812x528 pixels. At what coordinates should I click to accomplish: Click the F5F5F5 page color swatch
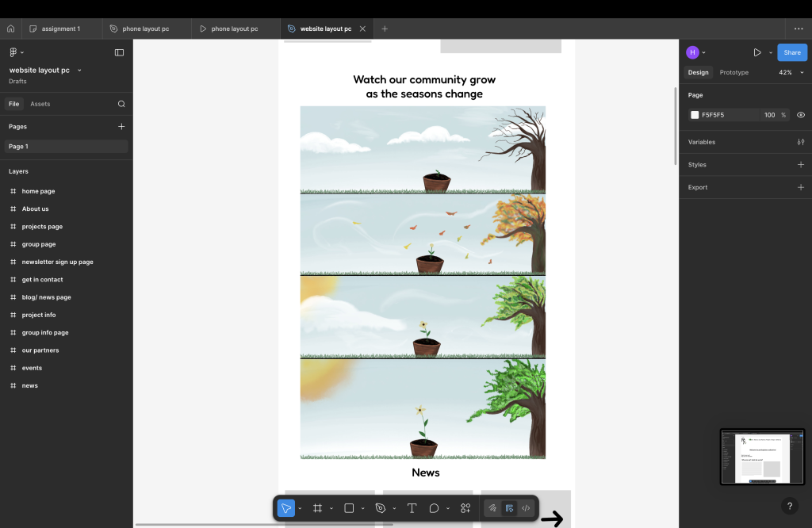pos(695,115)
